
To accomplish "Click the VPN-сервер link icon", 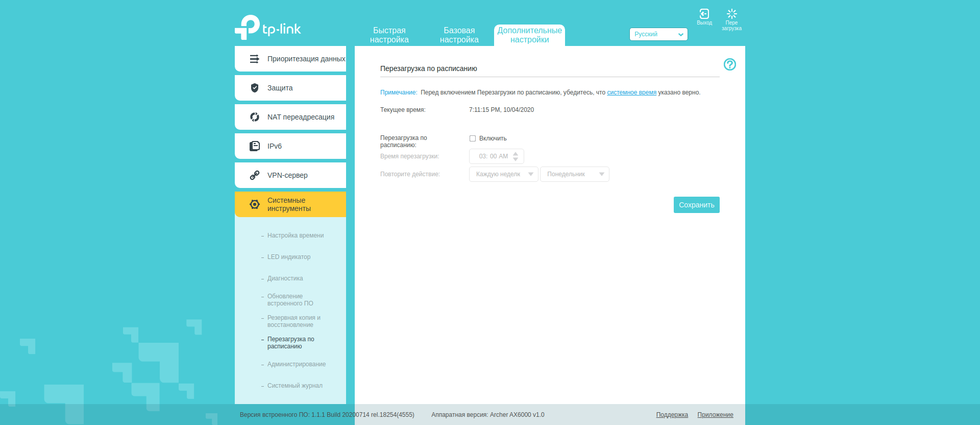I will pos(254,175).
